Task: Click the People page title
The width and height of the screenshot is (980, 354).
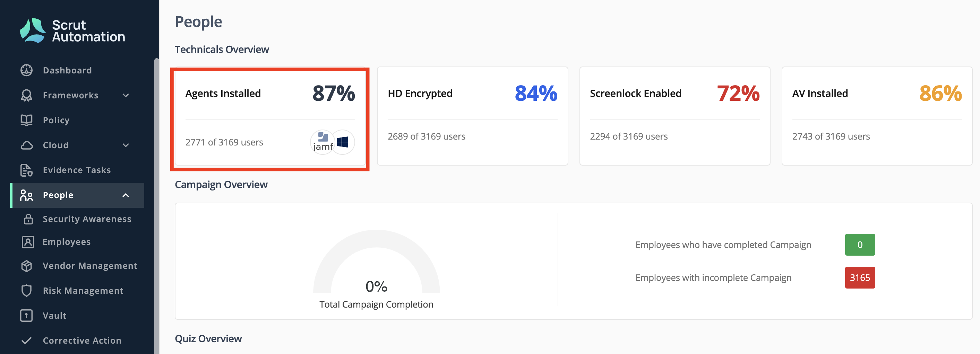Action: tap(198, 22)
